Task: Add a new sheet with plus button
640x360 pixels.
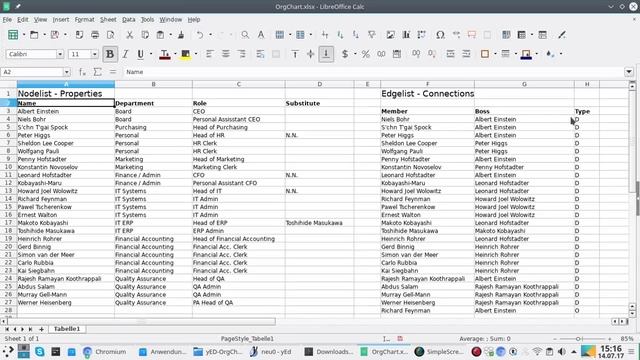Action: (41, 329)
